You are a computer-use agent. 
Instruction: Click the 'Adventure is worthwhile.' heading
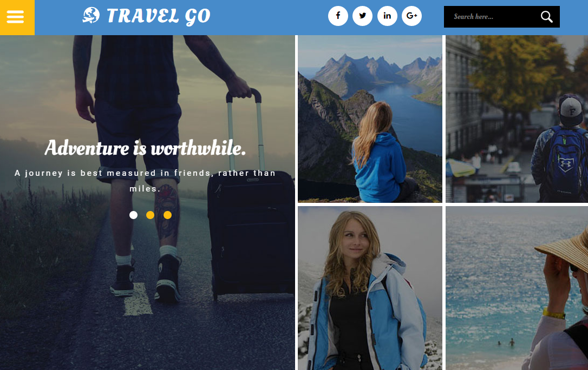point(145,148)
